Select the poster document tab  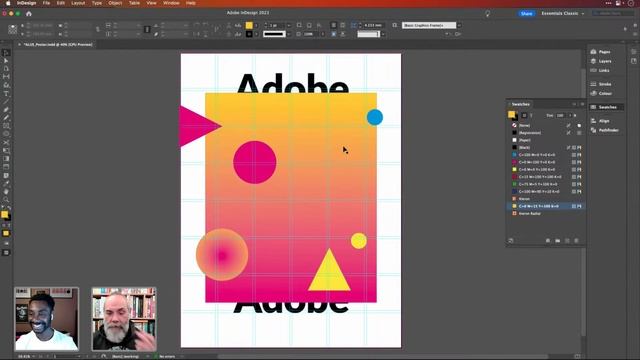pos(58,44)
